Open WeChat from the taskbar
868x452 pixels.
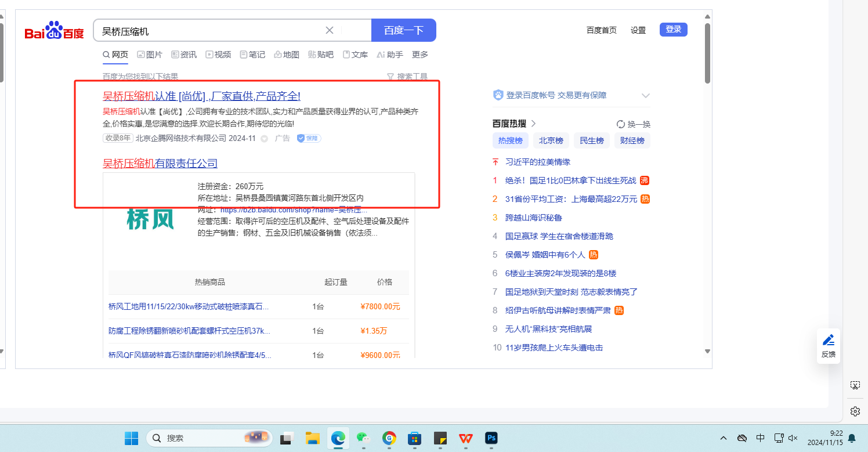363,438
